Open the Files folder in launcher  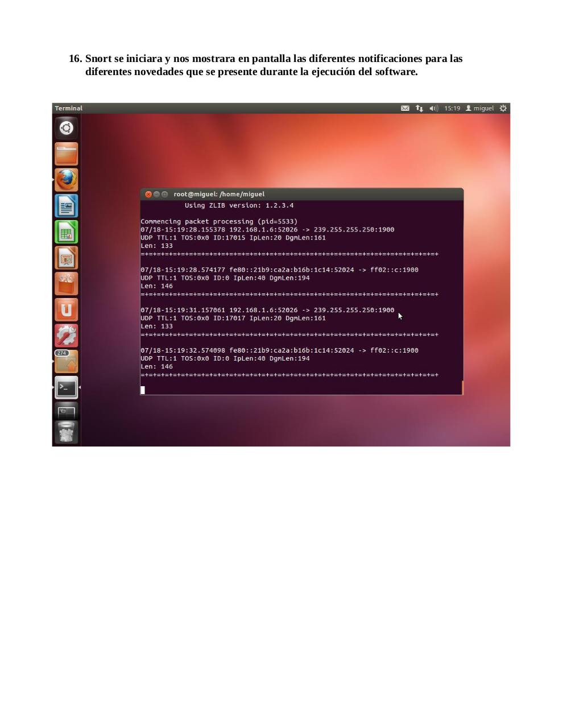67,154
